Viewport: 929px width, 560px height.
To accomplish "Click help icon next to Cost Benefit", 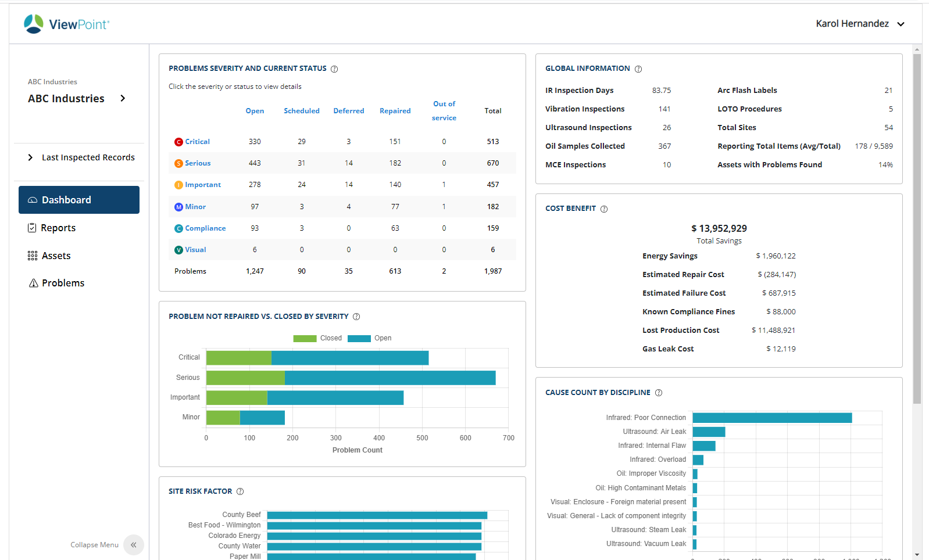I will pyautogui.click(x=603, y=209).
